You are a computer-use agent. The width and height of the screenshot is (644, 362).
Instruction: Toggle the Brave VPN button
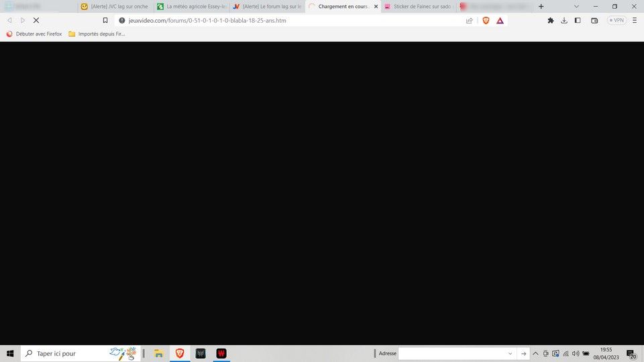(616, 20)
